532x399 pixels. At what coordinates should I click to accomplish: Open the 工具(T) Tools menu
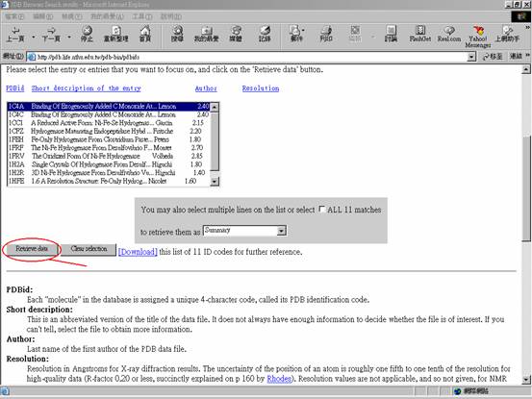coord(142,16)
